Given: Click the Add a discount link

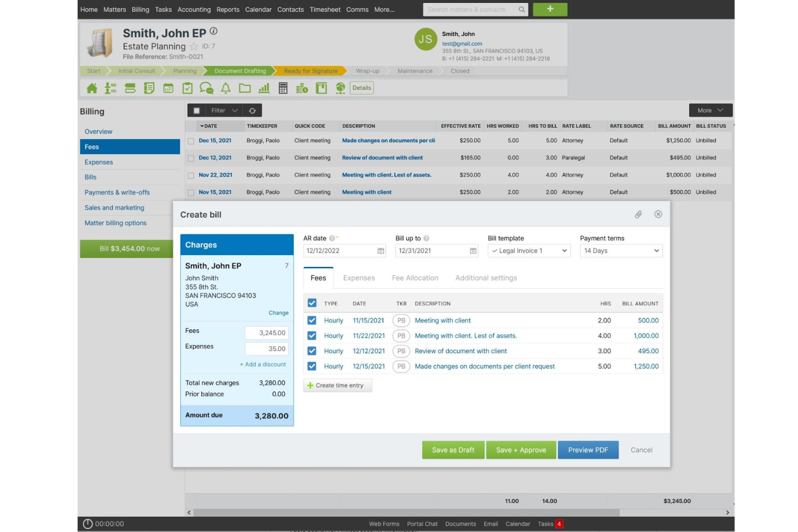Looking at the screenshot, I should click(x=263, y=364).
